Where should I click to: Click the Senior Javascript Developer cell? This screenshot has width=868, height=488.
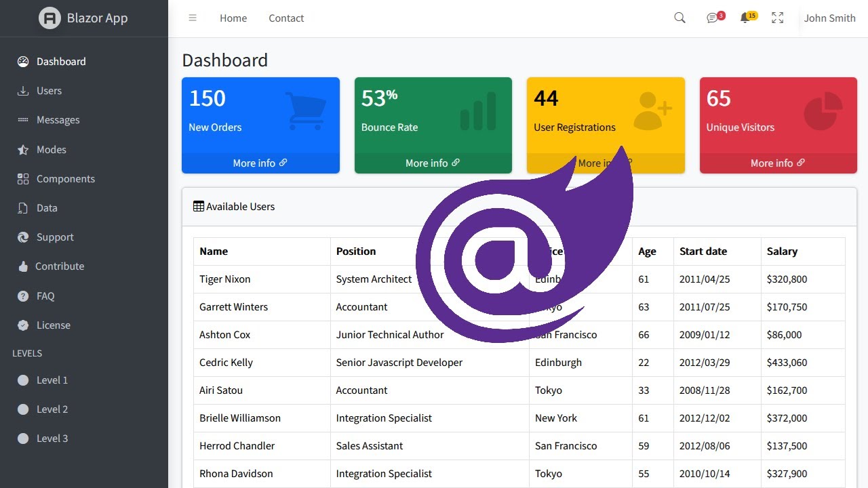(430, 363)
